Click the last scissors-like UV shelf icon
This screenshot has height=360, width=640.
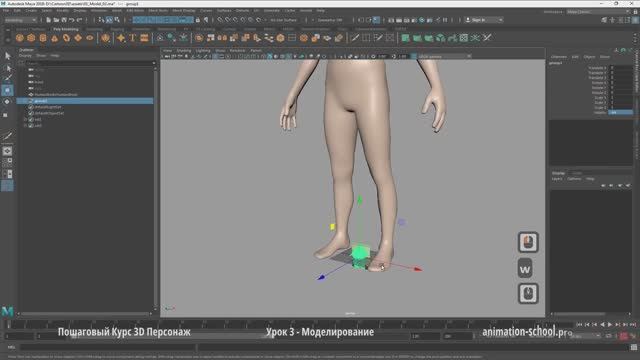(x=487, y=38)
